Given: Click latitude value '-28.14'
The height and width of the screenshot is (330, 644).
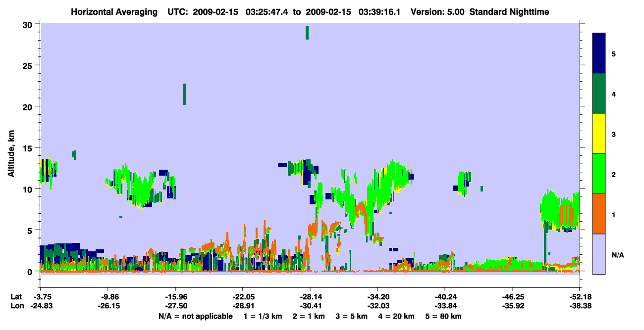Looking at the screenshot, I should pyautogui.click(x=310, y=297).
